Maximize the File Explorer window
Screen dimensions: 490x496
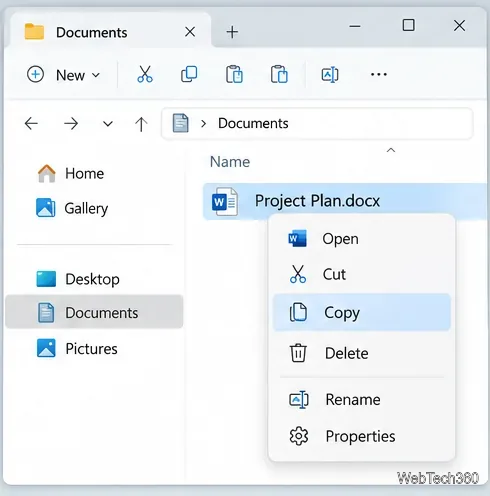coord(409,25)
